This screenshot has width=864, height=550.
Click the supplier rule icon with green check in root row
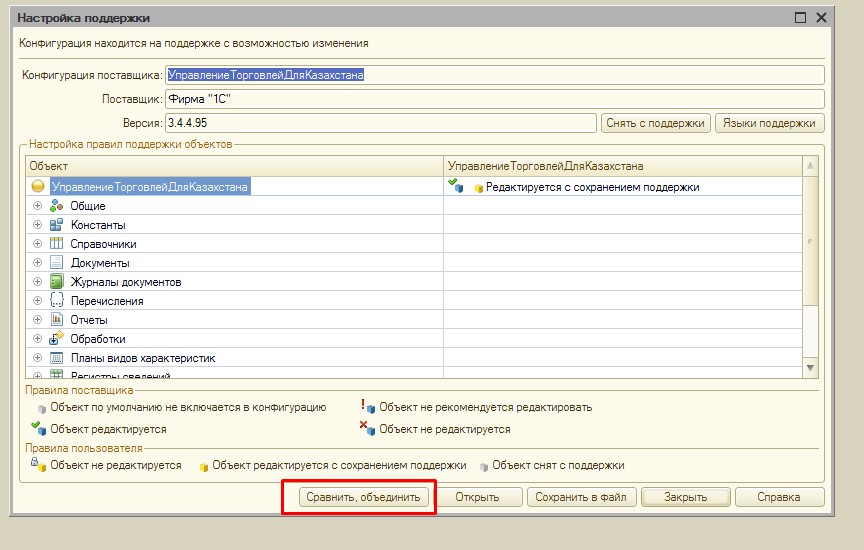point(456,186)
